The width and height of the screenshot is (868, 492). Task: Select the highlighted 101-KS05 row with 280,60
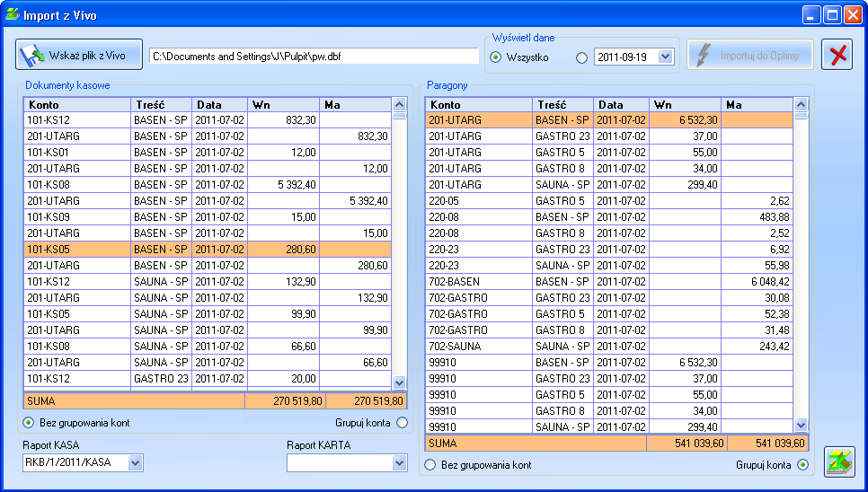(x=208, y=250)
